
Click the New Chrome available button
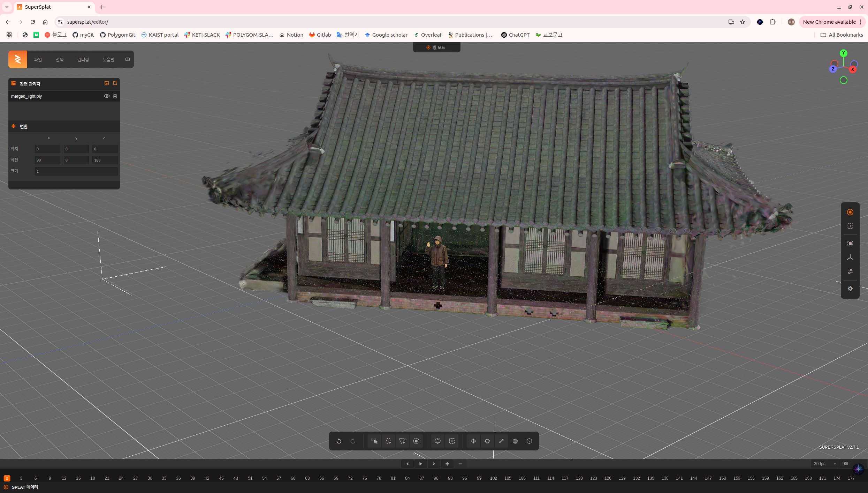pos(829,22)
